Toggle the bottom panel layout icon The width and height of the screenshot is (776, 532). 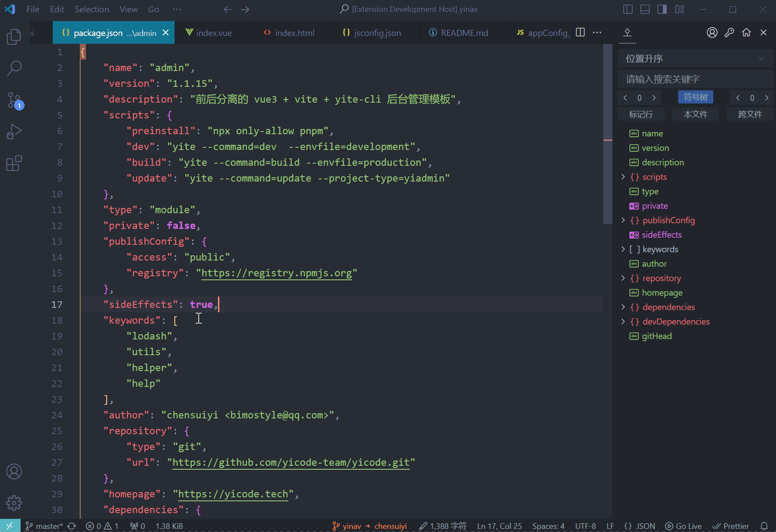(x=645, y=9)
